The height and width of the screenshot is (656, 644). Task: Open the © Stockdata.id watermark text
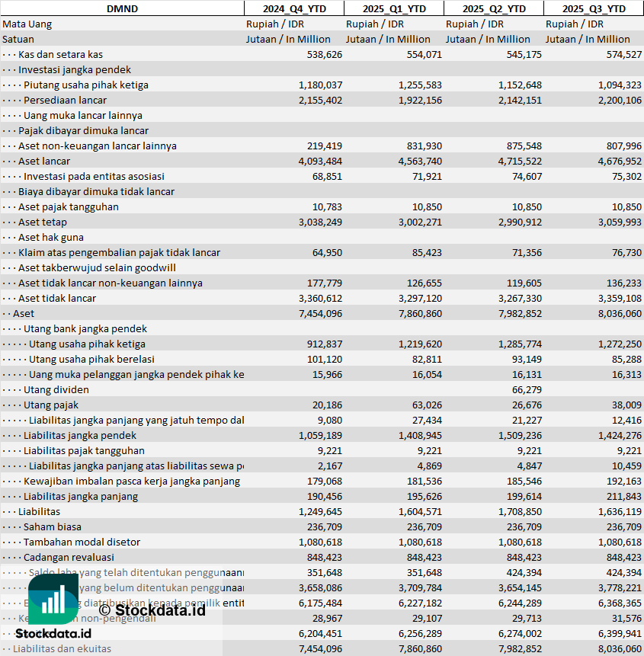coord(152,610)
